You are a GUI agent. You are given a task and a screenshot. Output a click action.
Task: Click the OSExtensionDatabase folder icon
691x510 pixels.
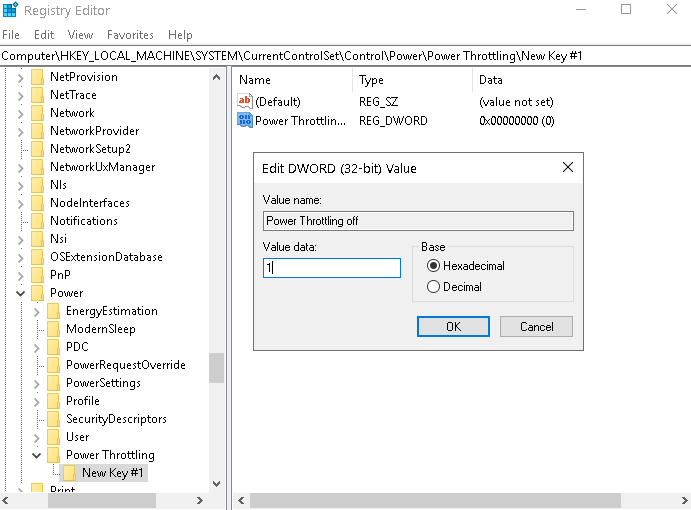click(38, 257)
